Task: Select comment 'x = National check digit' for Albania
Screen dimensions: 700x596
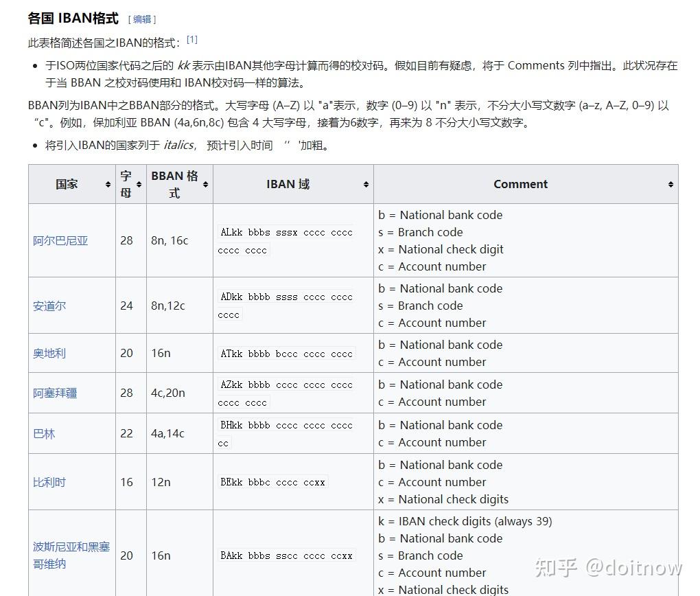Action: coord(441,249)
